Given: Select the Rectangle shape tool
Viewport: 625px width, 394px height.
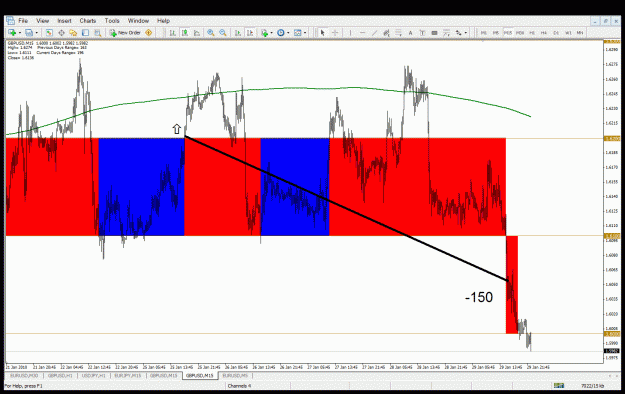Looking at the screenshot, I should 434,33.
